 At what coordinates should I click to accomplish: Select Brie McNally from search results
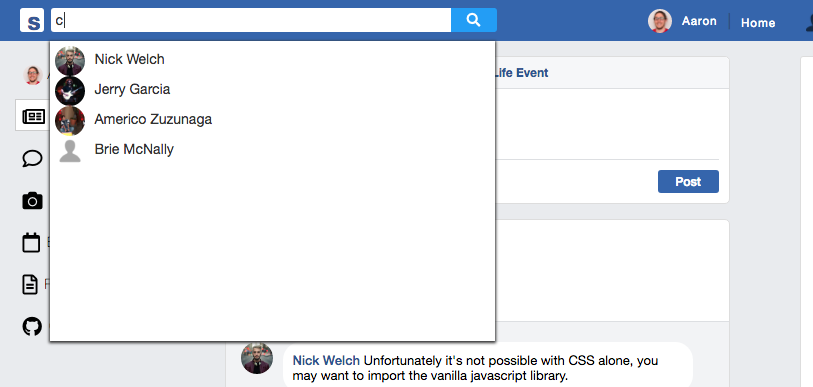click(x=134, y=149)
